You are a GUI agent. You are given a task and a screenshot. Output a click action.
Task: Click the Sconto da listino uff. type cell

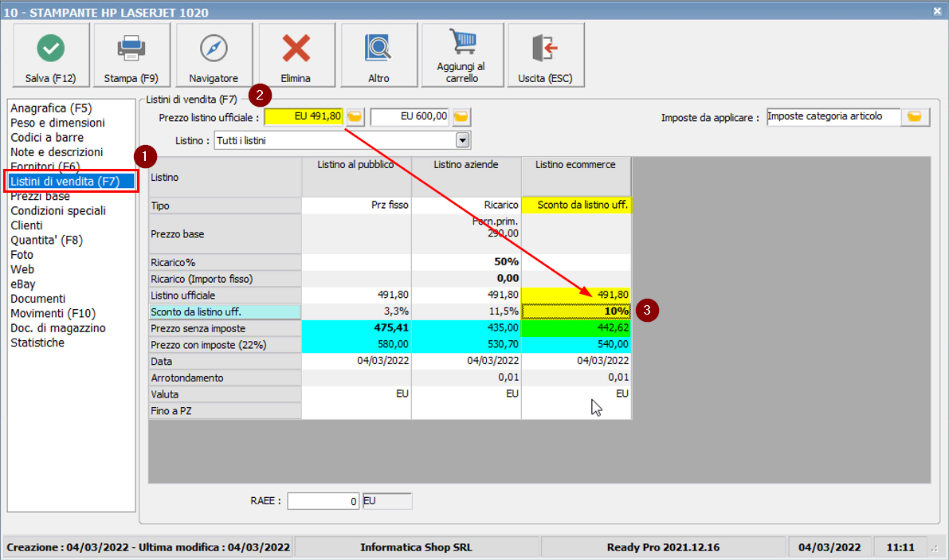pyautogui.click(x=576, y=206)
